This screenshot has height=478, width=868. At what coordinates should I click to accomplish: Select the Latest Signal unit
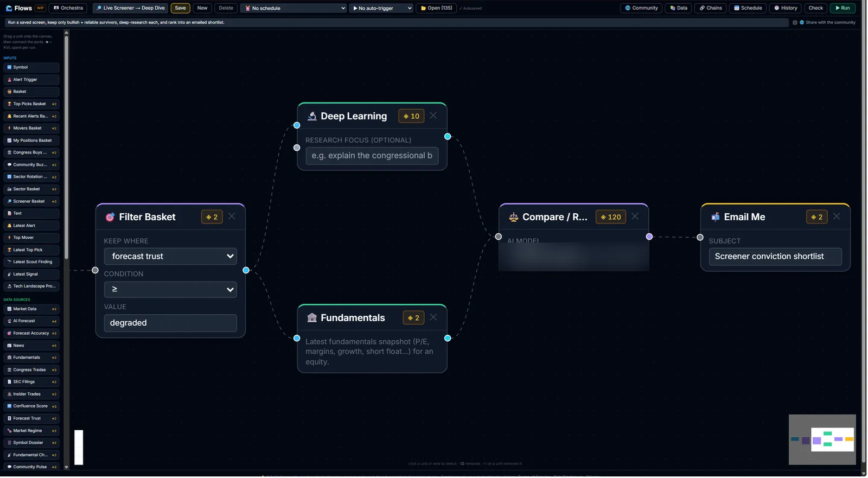click(x=31, y=274)
